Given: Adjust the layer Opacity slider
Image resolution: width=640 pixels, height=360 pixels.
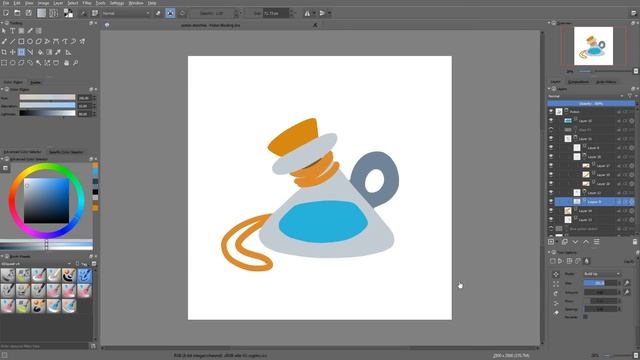Looking at the screenshot, I should (x=591, y=104).
